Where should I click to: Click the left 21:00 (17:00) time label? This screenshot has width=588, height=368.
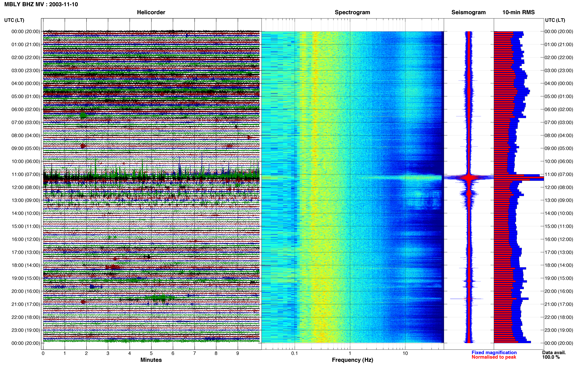click(x=26, y=304)
